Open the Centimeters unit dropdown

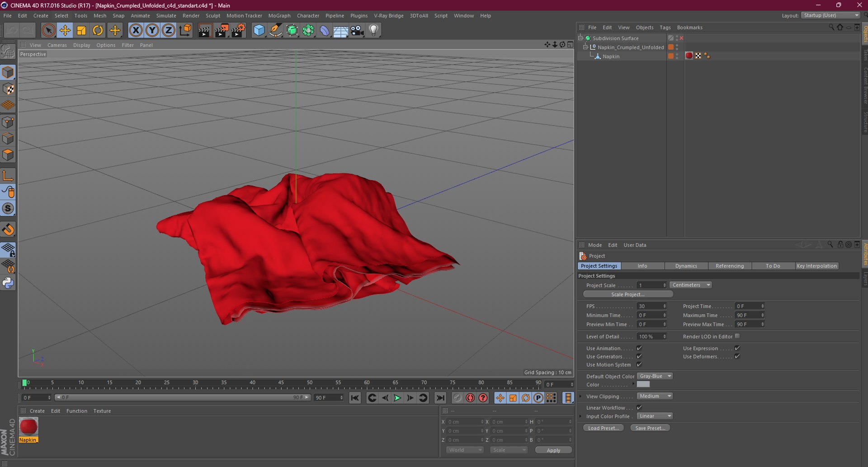pos(690,285)
